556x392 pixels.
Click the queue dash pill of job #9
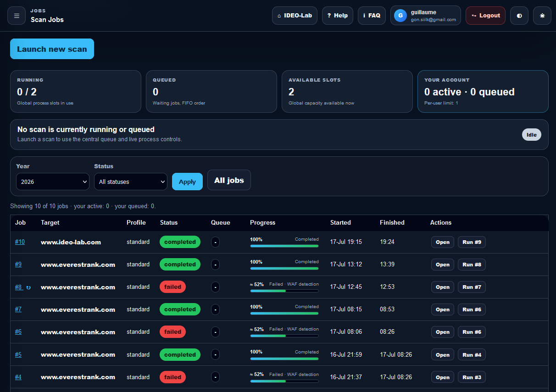click(x=215, y=265)
